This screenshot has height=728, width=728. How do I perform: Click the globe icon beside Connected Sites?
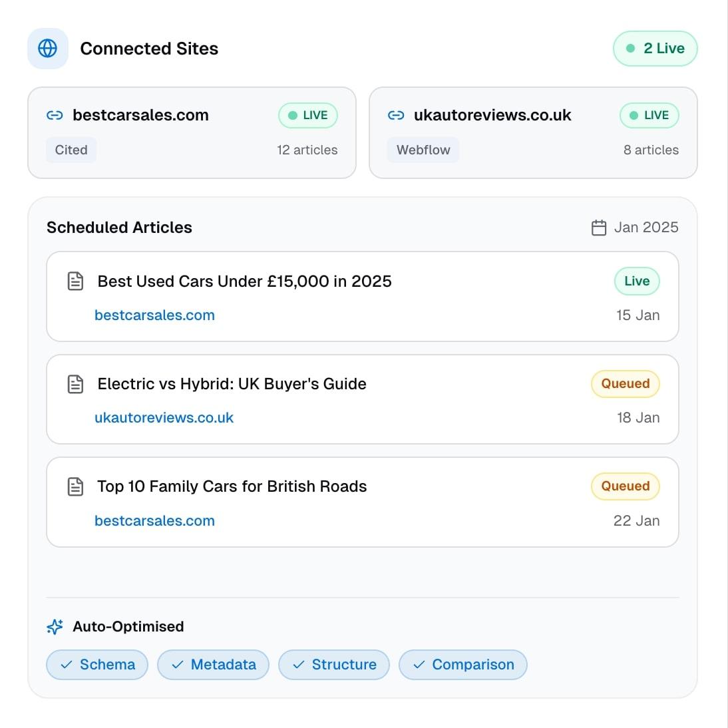(48, 49)
